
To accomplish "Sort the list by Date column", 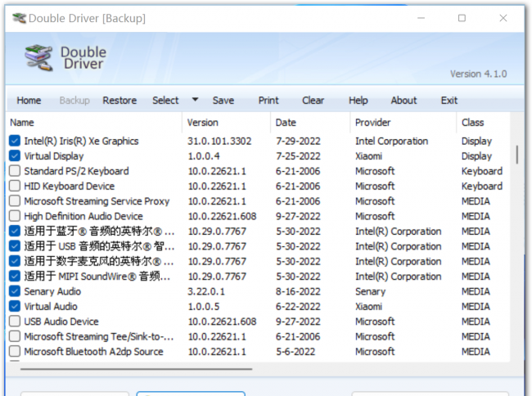I will click(x=310, y=123).
